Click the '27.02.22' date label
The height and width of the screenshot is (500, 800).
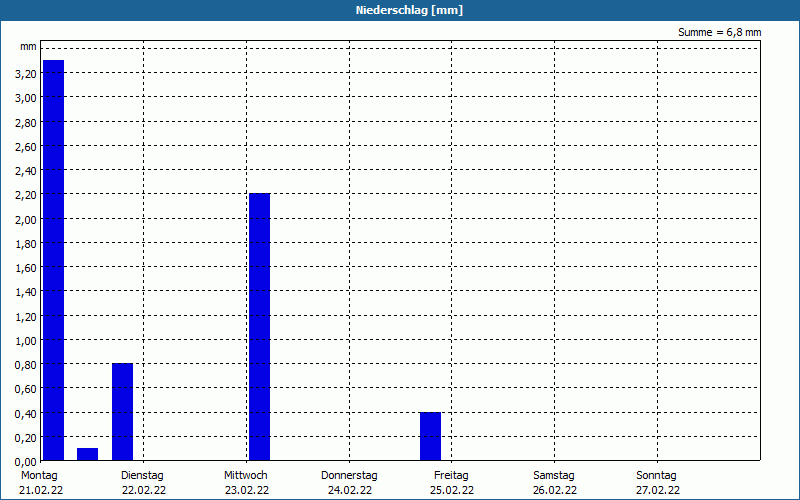pos(658,491)
